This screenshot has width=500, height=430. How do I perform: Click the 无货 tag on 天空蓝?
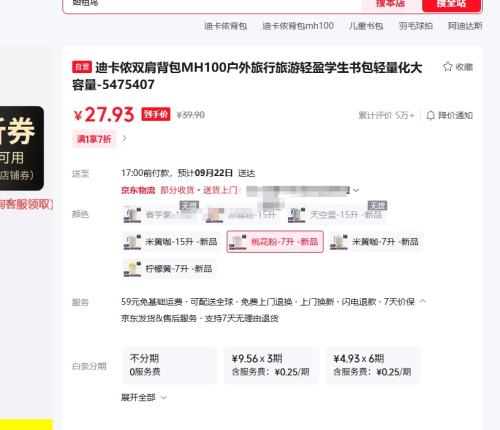click(x=378, y=205)
